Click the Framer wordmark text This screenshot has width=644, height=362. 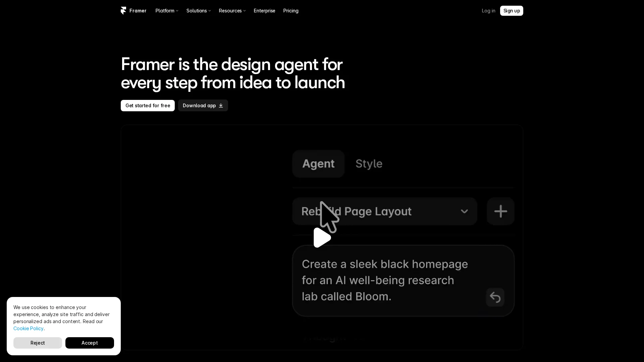(138, 11)
